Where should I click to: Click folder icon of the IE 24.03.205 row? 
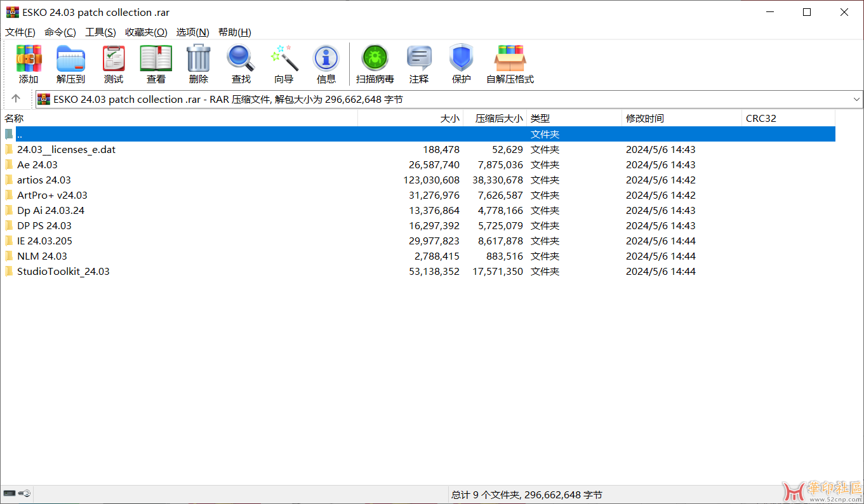point(9,241)
